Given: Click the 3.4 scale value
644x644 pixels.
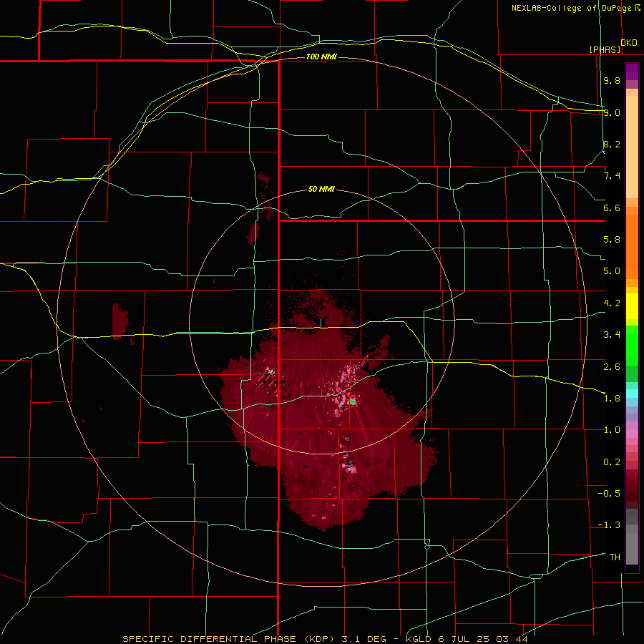Looking at the screenshot, I should point(612,335).
